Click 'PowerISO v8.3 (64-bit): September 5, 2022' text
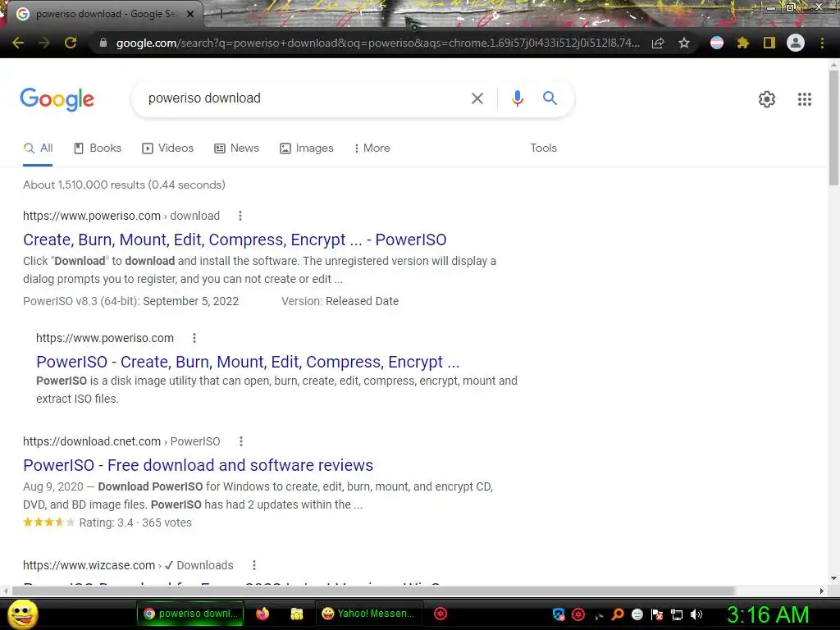This screenshot has width=840, height=630. coord(130,301)
